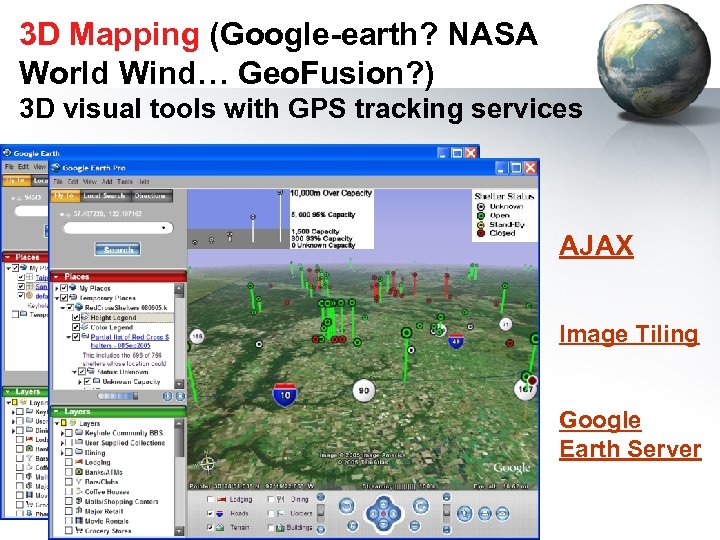720x540 pixels.
Task: Enable the Borders checkbox in the bottom toolbar
Action: [x=271, y=514]
